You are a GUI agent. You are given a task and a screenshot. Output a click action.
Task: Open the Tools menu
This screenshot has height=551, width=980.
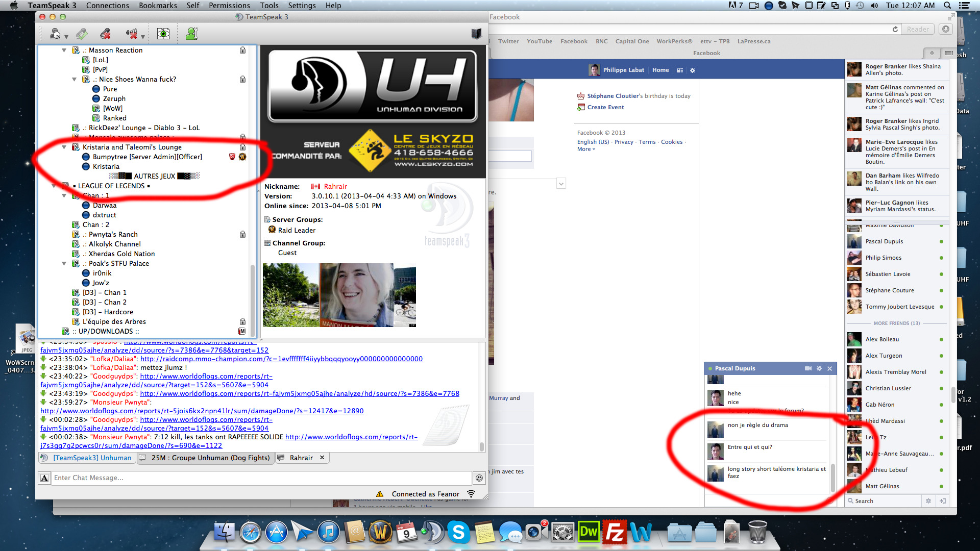(269, 5)
